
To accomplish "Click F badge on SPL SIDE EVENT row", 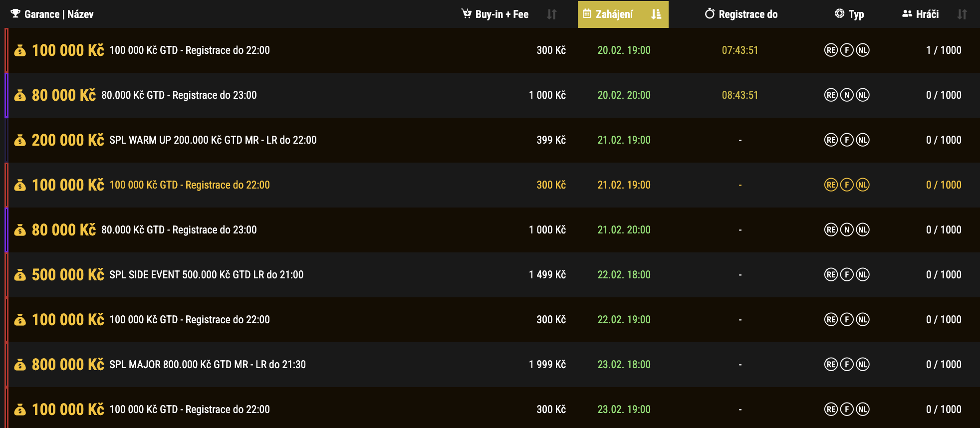I will point(847,275).
